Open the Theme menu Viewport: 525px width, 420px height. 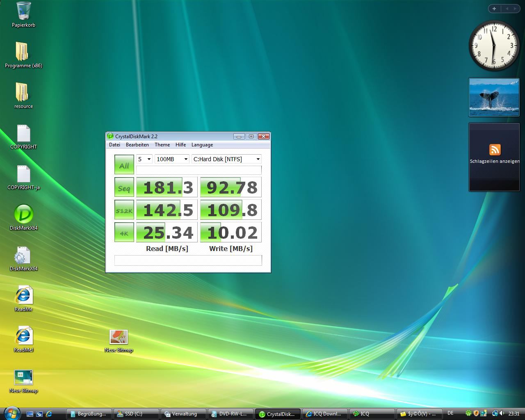pyautogui.click(x=162, y=145)
